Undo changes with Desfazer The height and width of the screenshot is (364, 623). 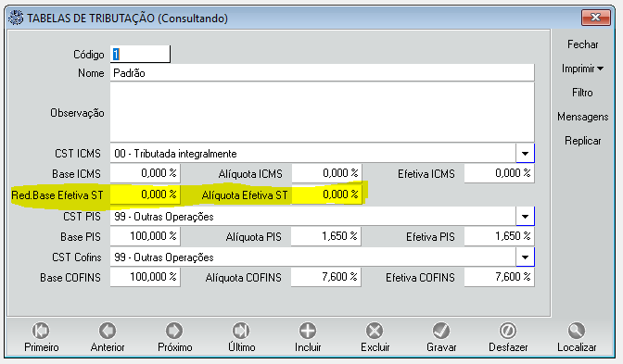click(508, 337)
